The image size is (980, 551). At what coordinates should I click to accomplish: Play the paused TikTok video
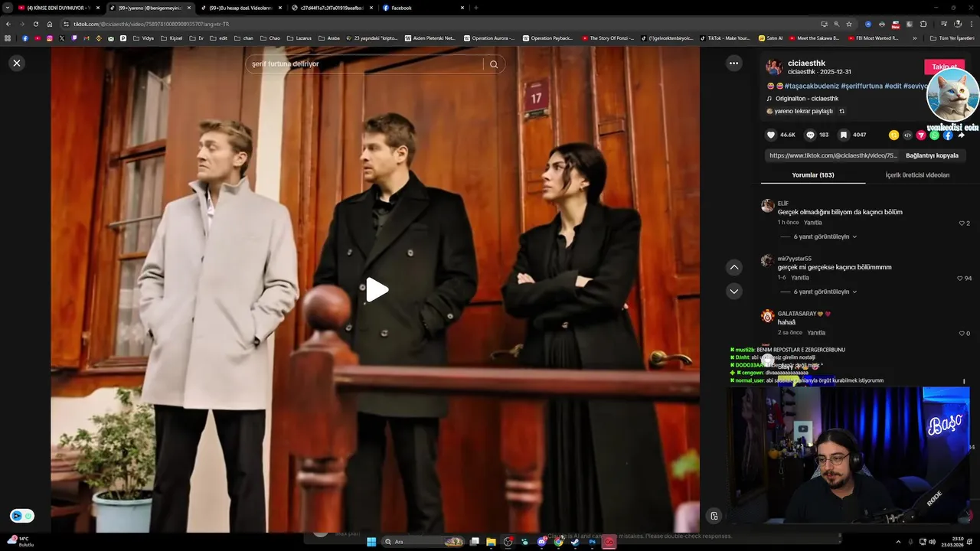(x=376, y=290)
